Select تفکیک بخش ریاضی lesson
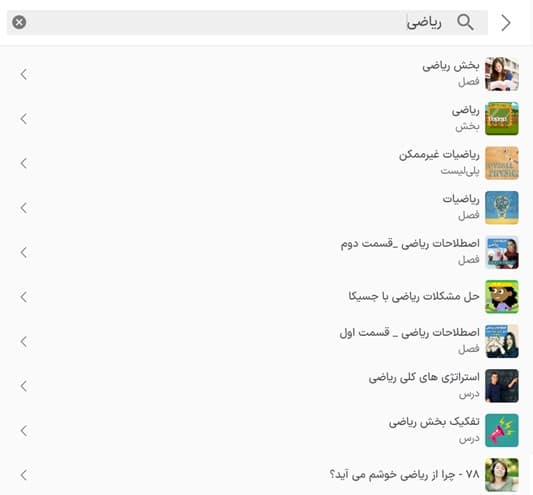Screen dimensions: 533x495 pos(266,430)
